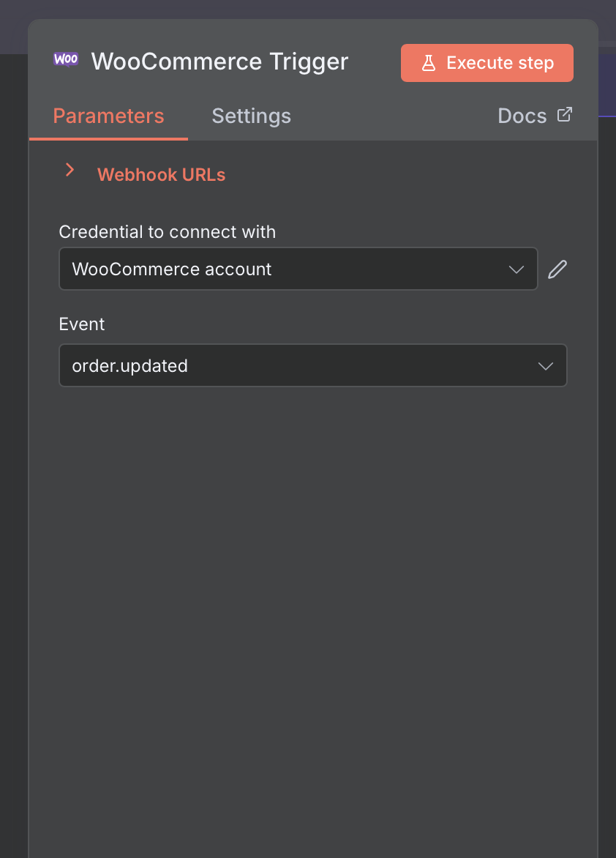
Task: Click the empty area below Event
Action: (x=313, y=586)
